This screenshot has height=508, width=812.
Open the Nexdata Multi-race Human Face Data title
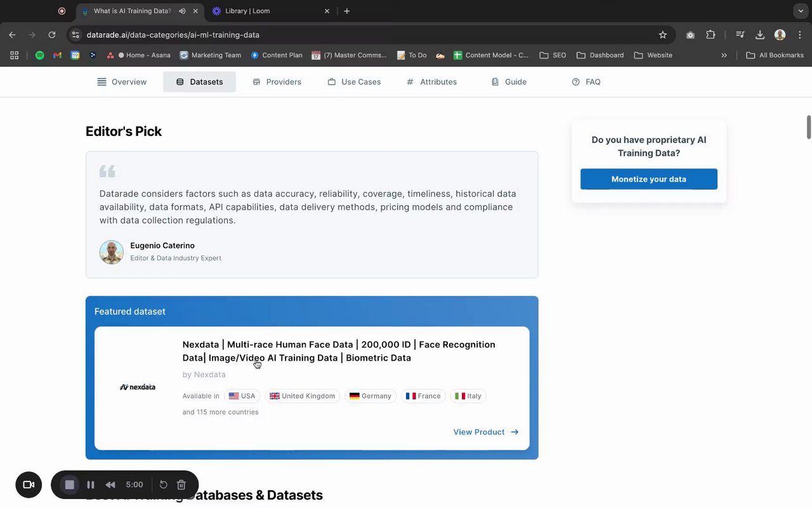pyautogui.click(x=339, y=351)
